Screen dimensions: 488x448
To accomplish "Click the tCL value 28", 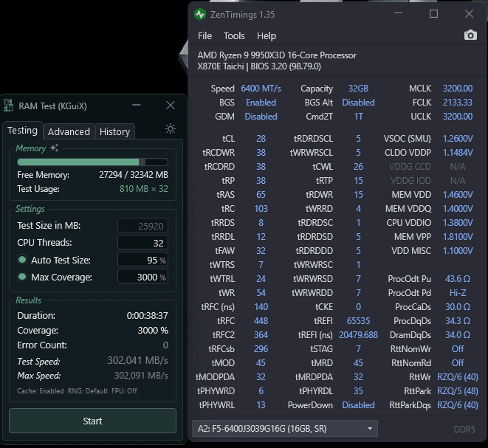I will click(x=261, y=139).
